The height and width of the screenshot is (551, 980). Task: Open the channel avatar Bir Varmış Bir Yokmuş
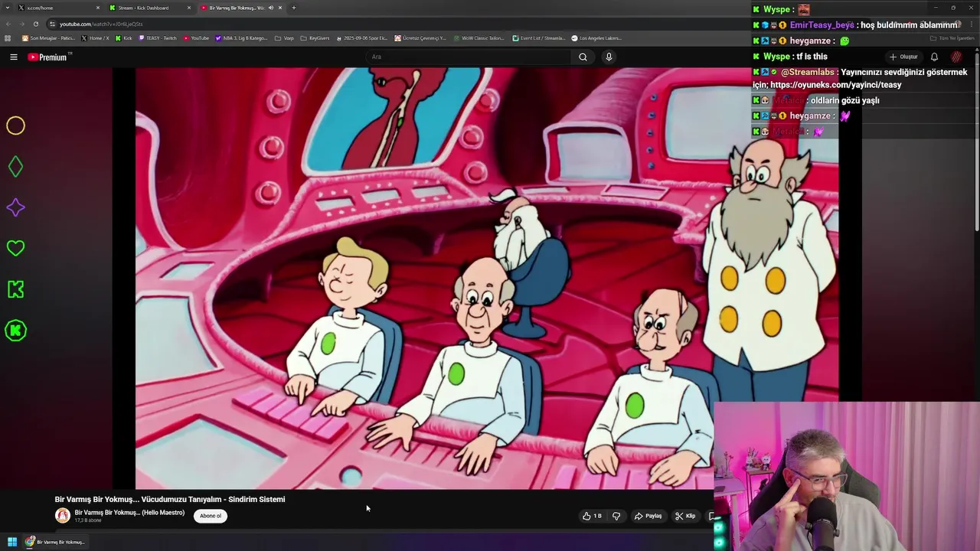coord(63,516)
